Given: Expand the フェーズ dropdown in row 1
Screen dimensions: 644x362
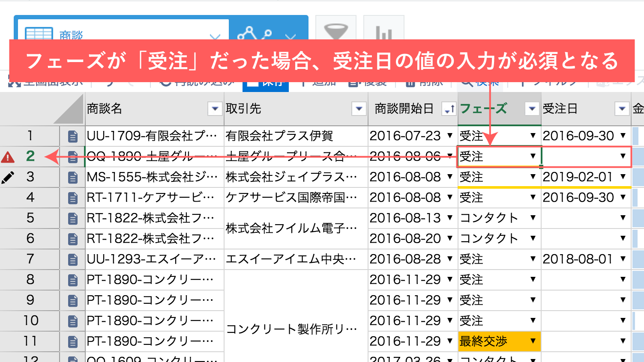Looking at the screenshot, I should (533, 136).
